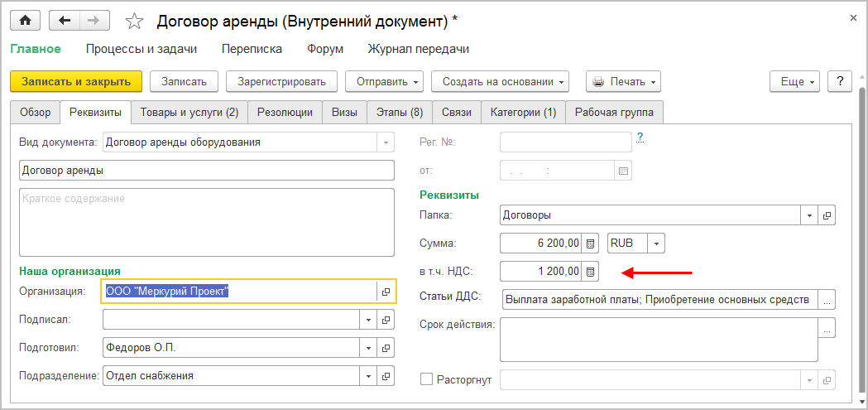Screen dimensions: 868x410
Task: Click the question mark link near Рег. №
Action: pyautogui.click(x=640, y=136)
